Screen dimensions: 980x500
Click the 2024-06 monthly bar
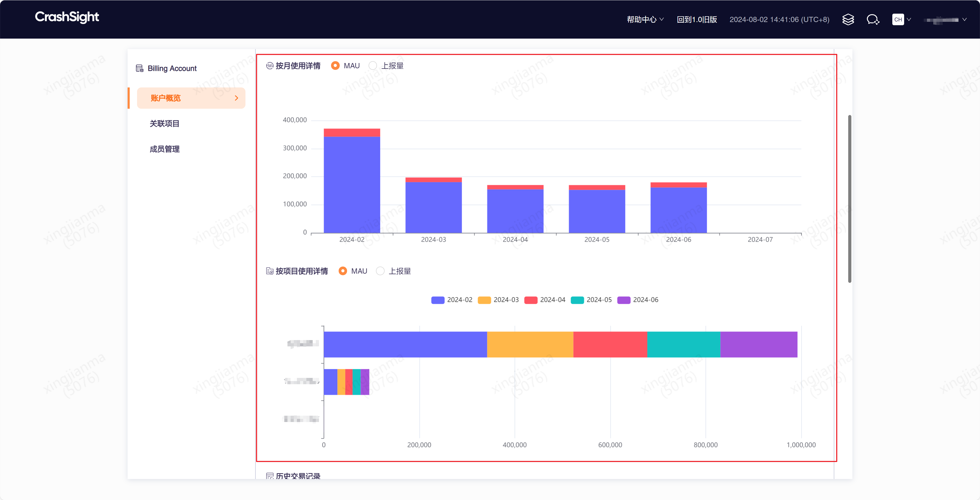(x=679, y=208)
